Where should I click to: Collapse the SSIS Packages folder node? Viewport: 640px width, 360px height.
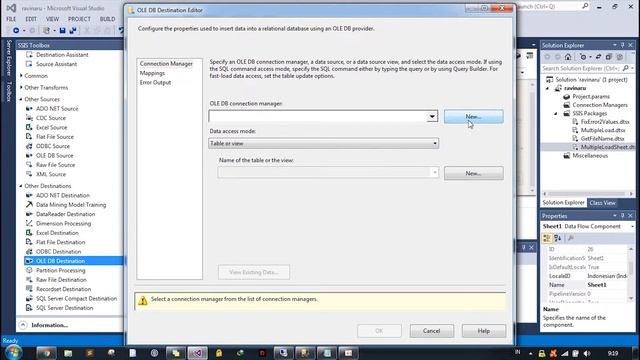click(556, 113)
